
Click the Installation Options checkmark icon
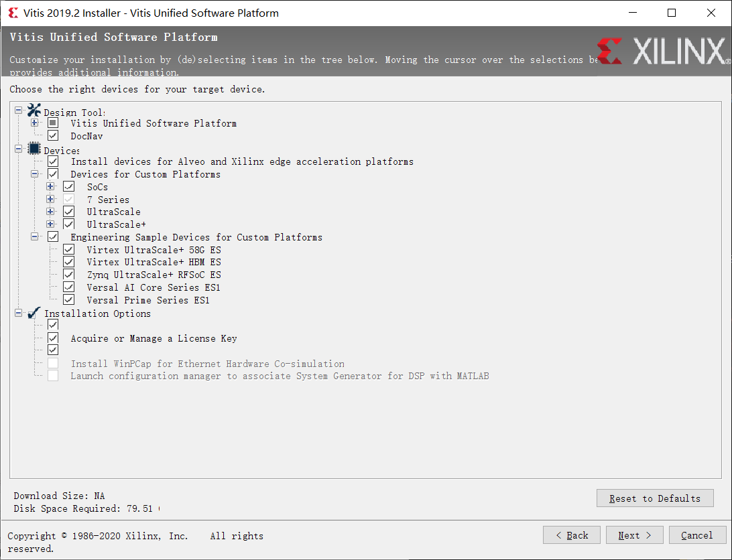[x=34, y=313]
